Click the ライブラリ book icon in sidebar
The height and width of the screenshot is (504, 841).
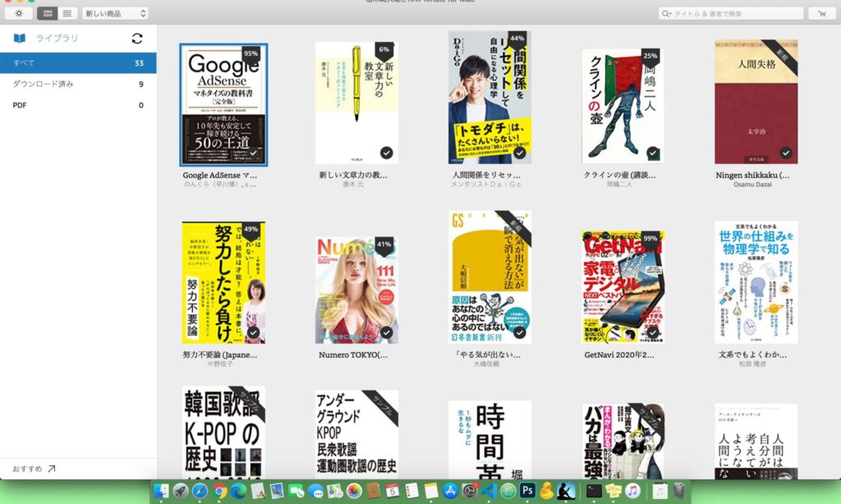click(x=20, y=38)
